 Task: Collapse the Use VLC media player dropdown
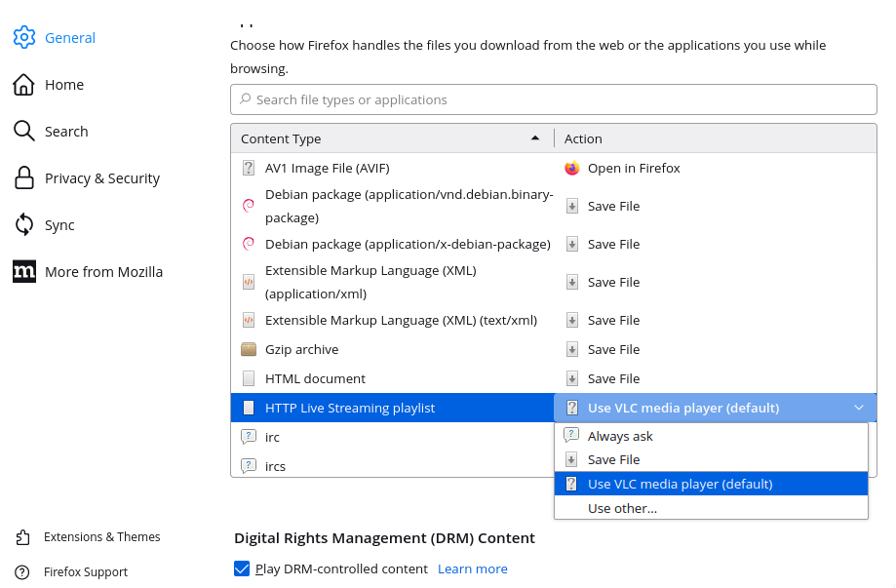[x=858, y=408]
